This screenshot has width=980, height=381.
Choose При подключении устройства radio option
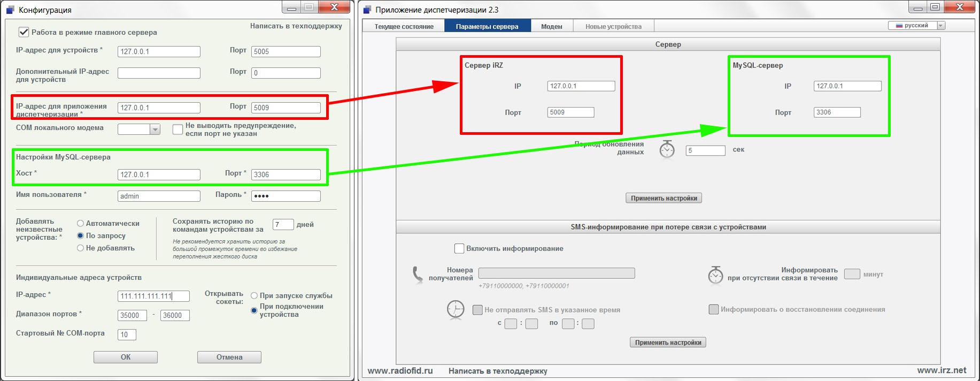(254, 310)
